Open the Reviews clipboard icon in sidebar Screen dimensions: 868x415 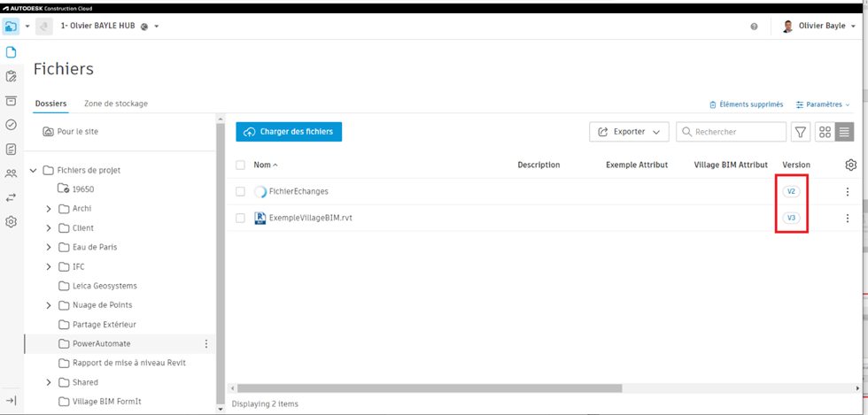click(x=11, y=77)
